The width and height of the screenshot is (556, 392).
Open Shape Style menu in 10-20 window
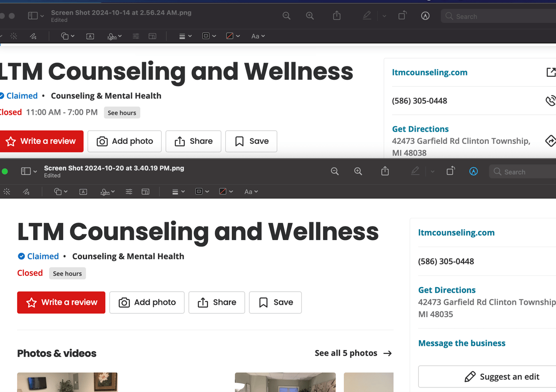pos(178,192)
